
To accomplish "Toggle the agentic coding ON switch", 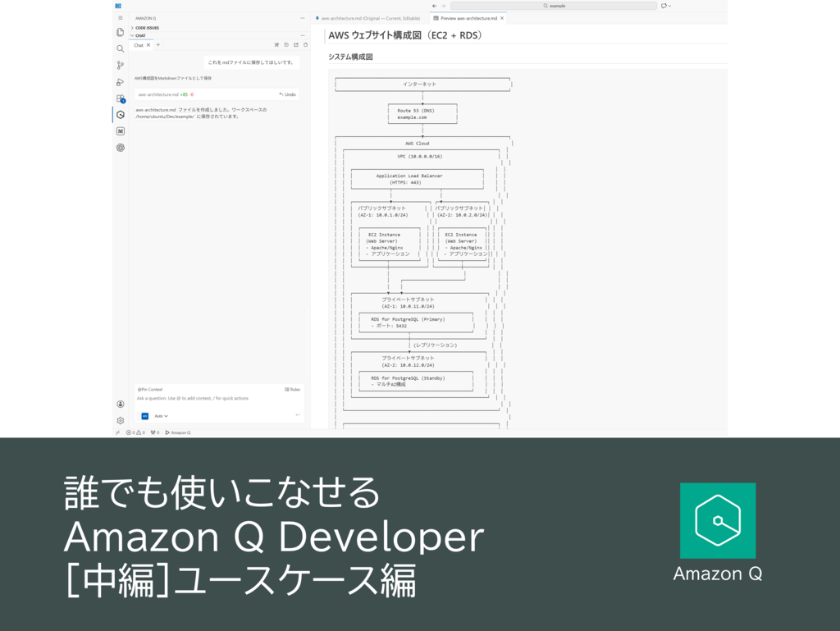I will [x=145, y=416].
